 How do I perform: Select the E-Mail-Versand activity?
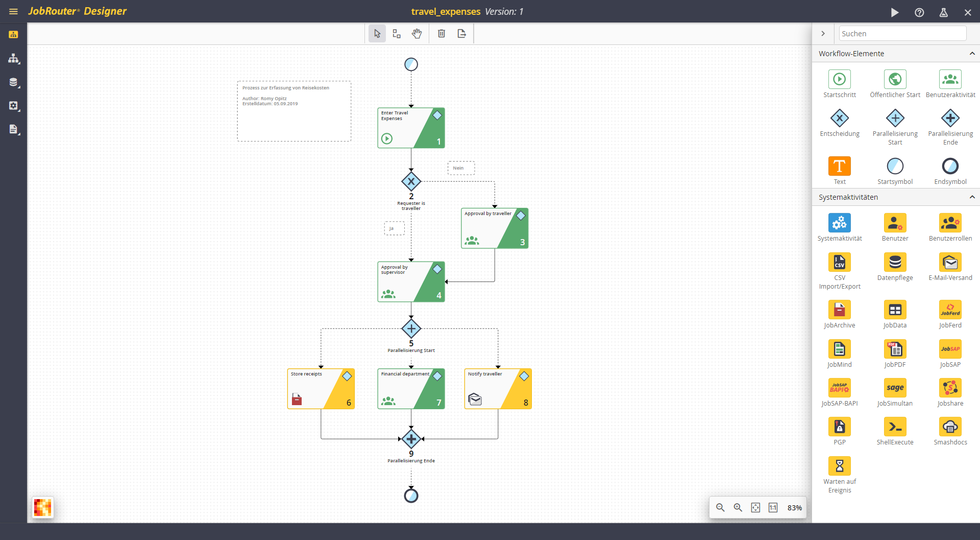[950, 267]
